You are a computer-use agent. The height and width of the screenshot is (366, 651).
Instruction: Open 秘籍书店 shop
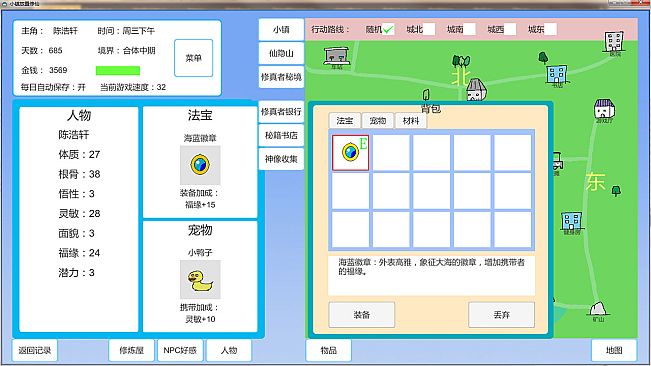click(281, 135)
